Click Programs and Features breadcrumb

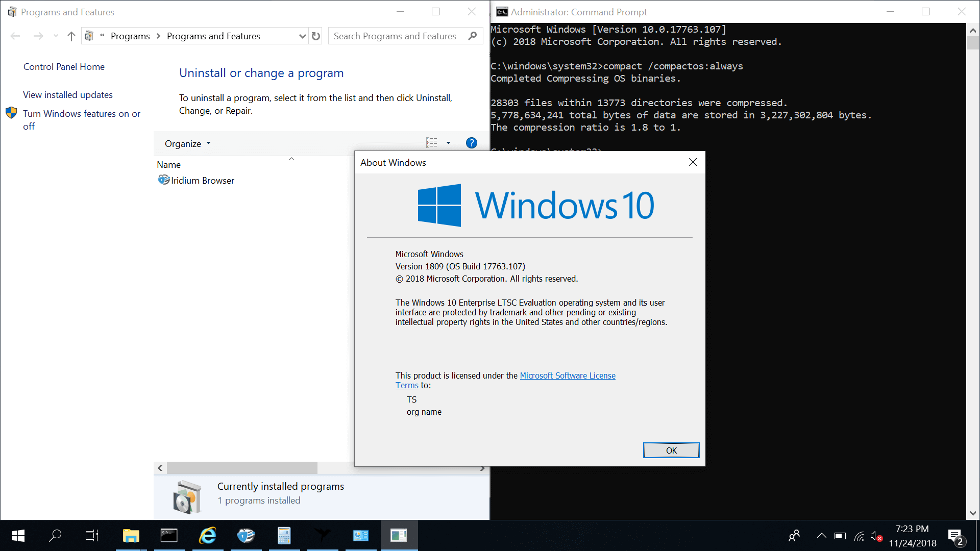(x=213, y=36)
